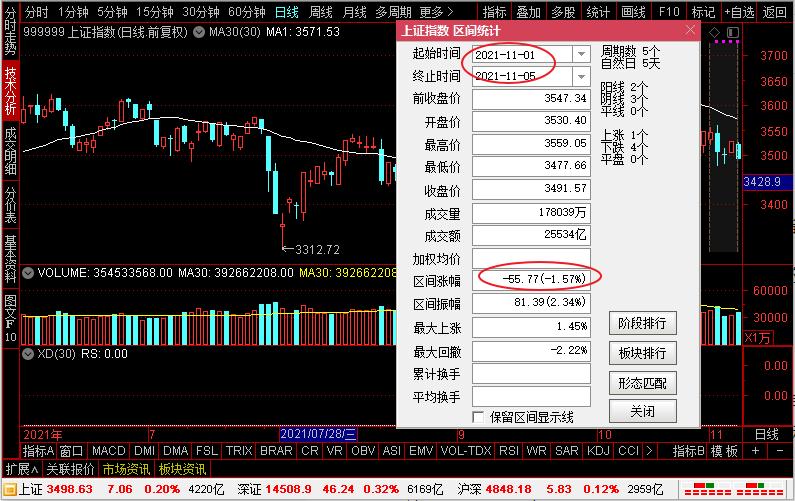The image size is (795, 501).
Task: Select the TRIX indicator tab
Action: click(x=239, y=450)
